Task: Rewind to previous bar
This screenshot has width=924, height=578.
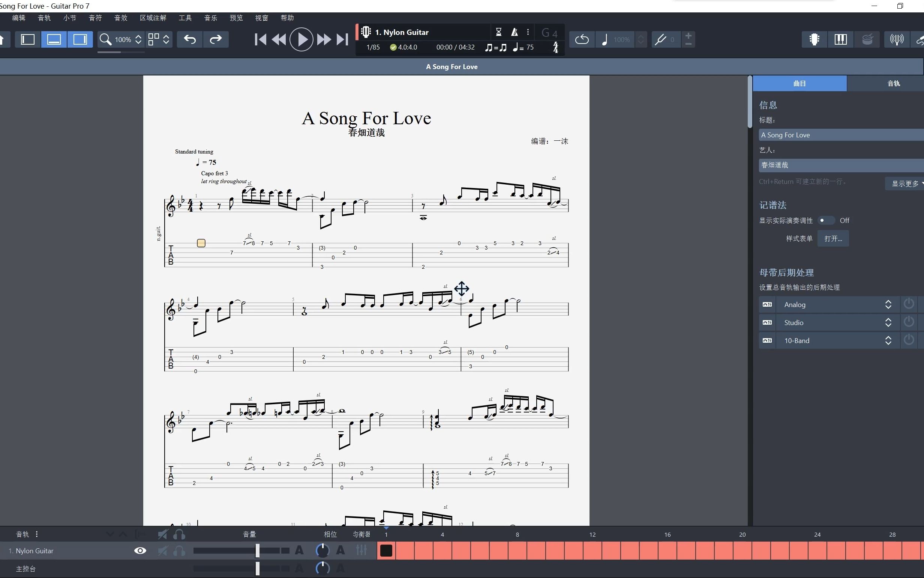Action: pyautogui.click(x=279, y=39)
